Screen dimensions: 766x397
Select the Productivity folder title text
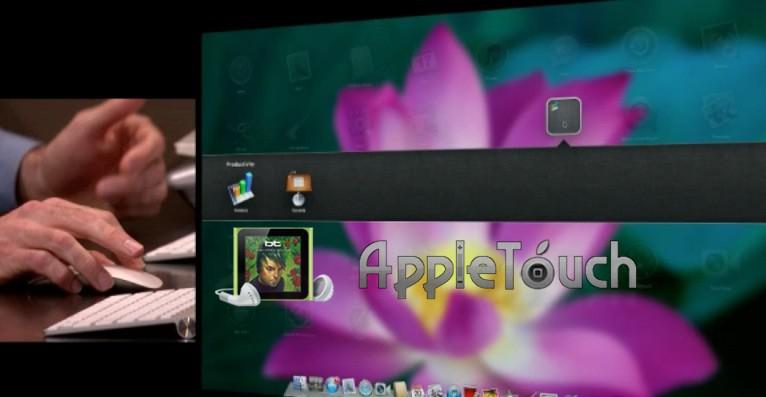coord(240,165)
